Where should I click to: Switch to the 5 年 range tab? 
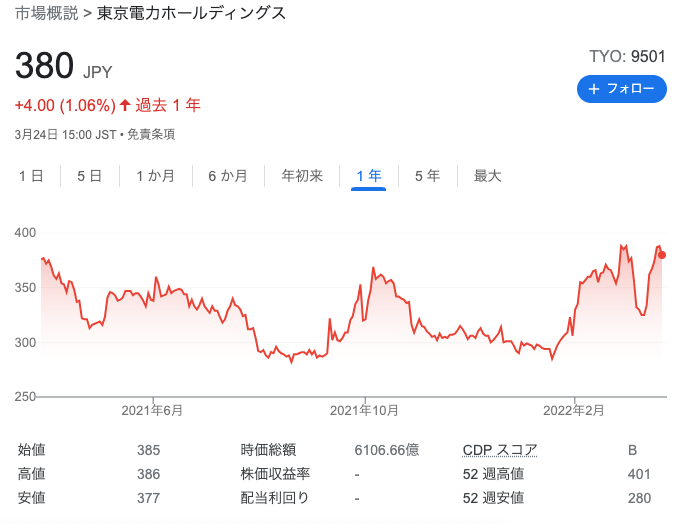tap(427, 176)
